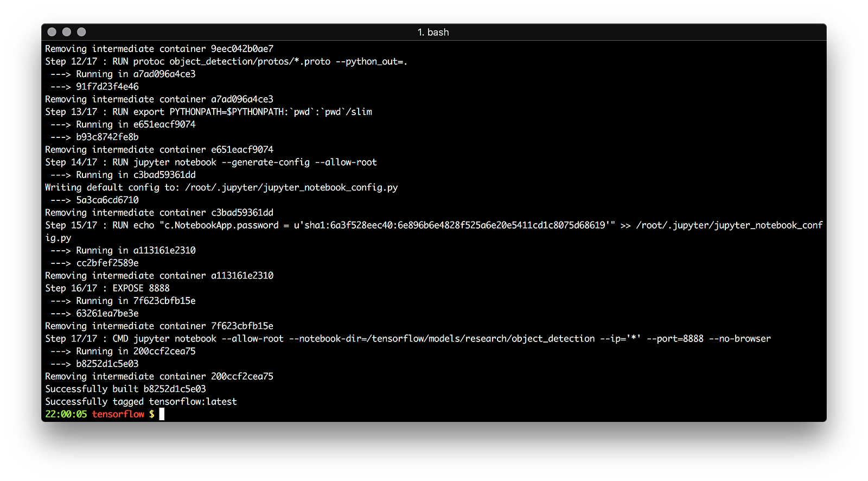The height and width of the screenshot is (481, 868).
Task: Click 'Step 16/17 : EXPOSE 8888' line
Action: tap(107, 288)
